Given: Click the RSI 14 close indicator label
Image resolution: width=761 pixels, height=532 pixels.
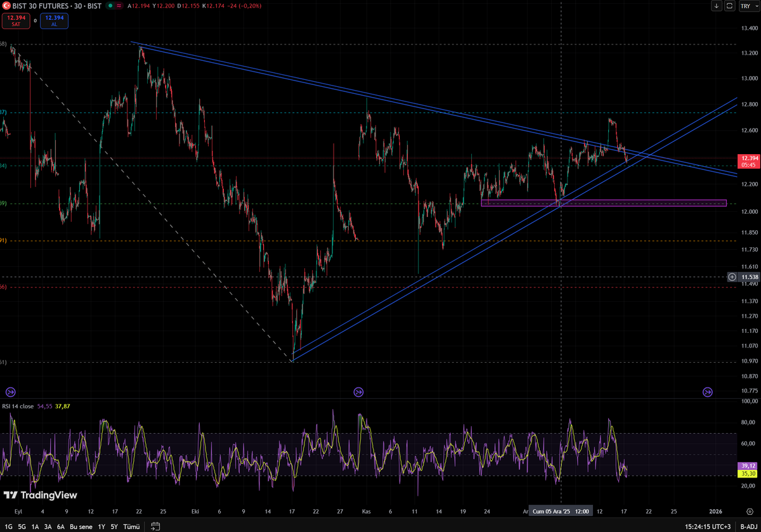Looking at the screenshot, I should [18, 406].
